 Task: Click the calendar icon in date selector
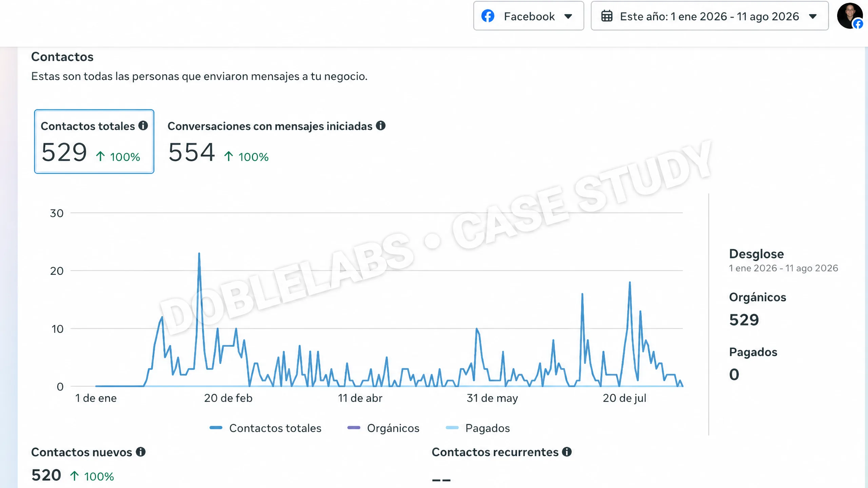(607, 16)
